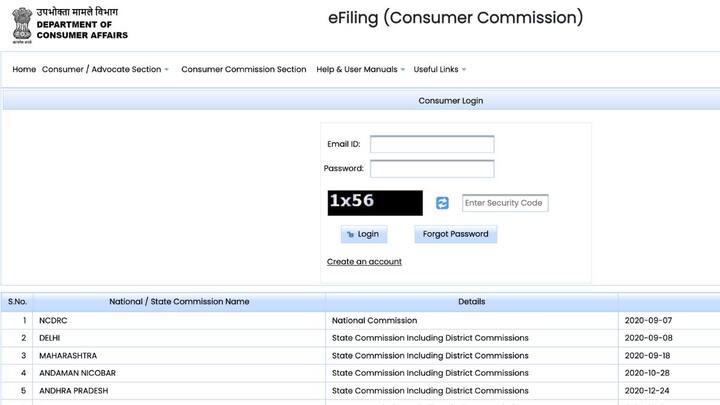Go to the Home menu item
This screenshot has height=405, width=720.
pyautogui.click(x=24, y=70)
